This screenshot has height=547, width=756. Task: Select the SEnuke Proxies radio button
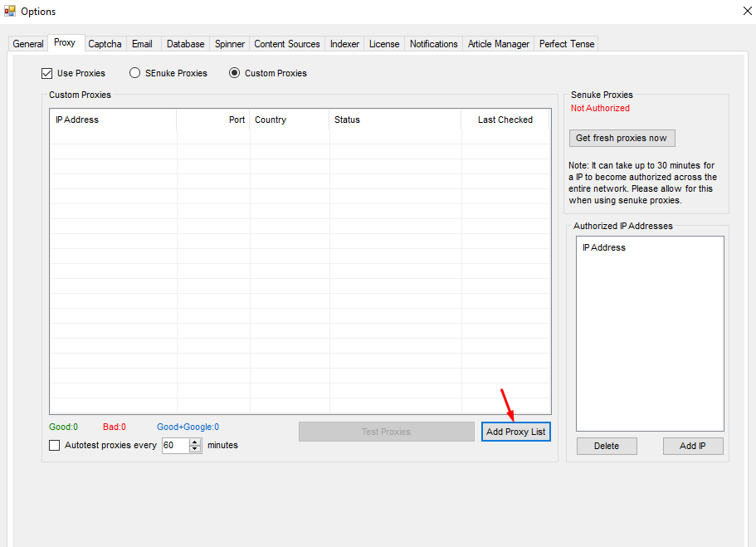click(135, 73)
